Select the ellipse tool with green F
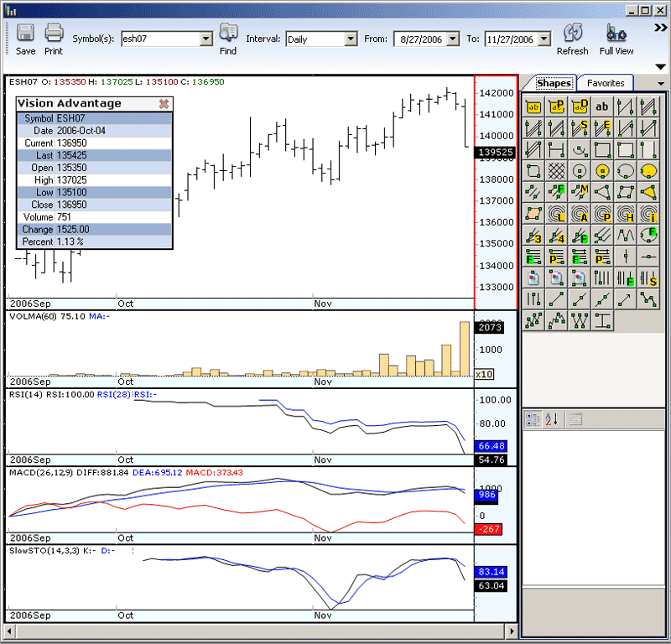Viewport: 671px width, 644px height. 648,236
